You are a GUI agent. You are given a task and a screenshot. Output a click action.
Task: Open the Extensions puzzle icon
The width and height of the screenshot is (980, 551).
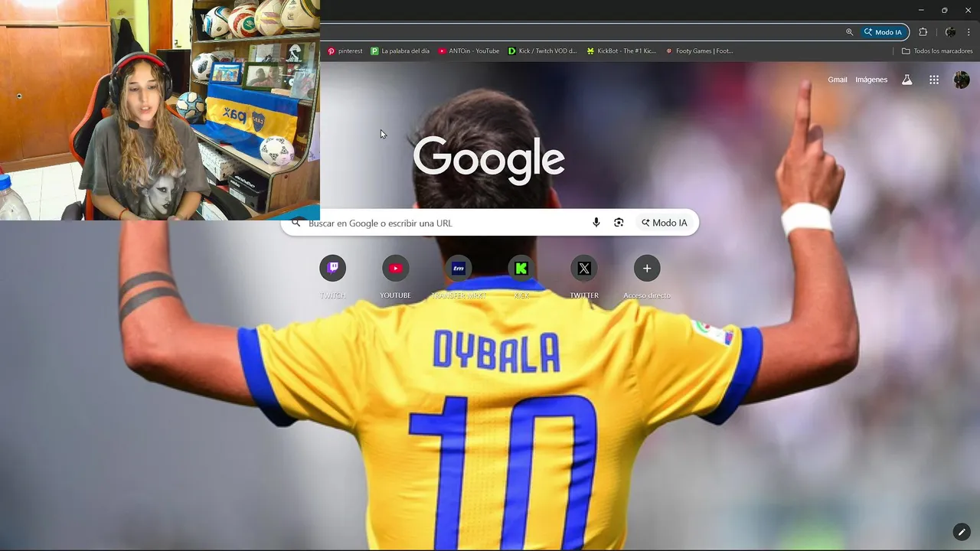click(x=923, y=32)
